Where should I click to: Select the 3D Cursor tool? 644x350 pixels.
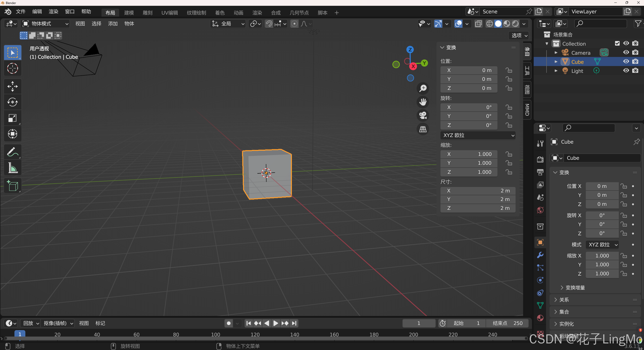12,68
